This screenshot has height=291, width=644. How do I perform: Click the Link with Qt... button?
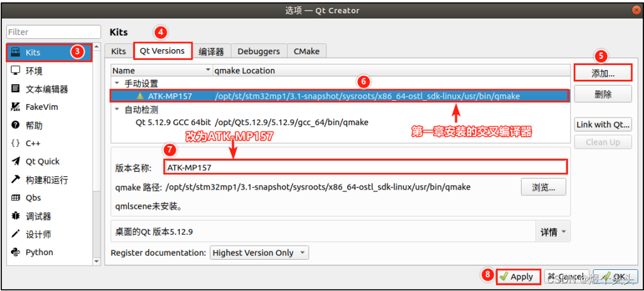click(603, 124)
